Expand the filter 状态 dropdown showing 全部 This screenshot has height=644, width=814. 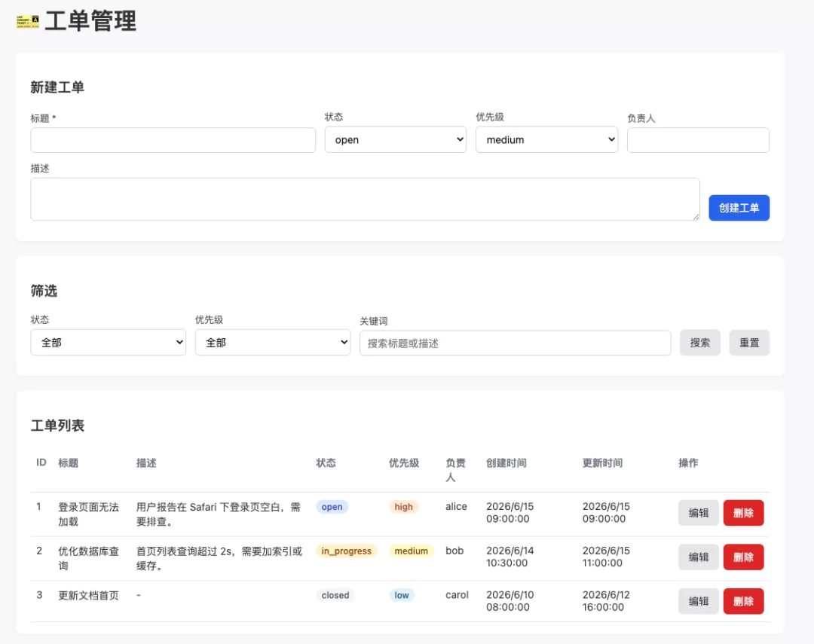click(108, 343)
